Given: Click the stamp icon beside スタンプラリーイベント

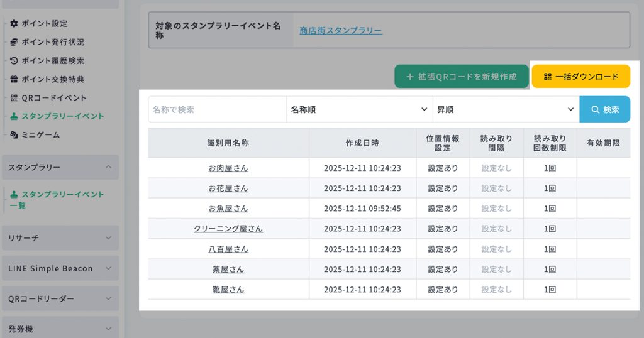Looking at the screenshot, I should (14, 116).
